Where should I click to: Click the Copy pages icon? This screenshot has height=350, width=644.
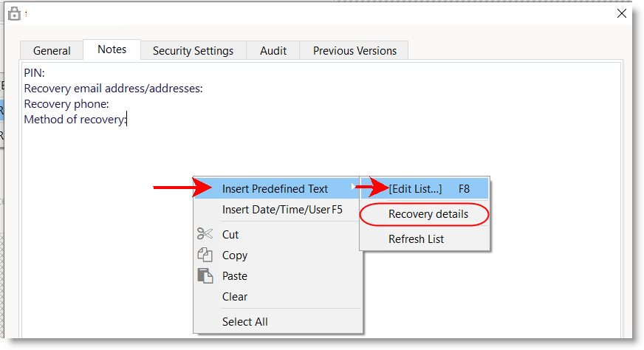point(205,255)
